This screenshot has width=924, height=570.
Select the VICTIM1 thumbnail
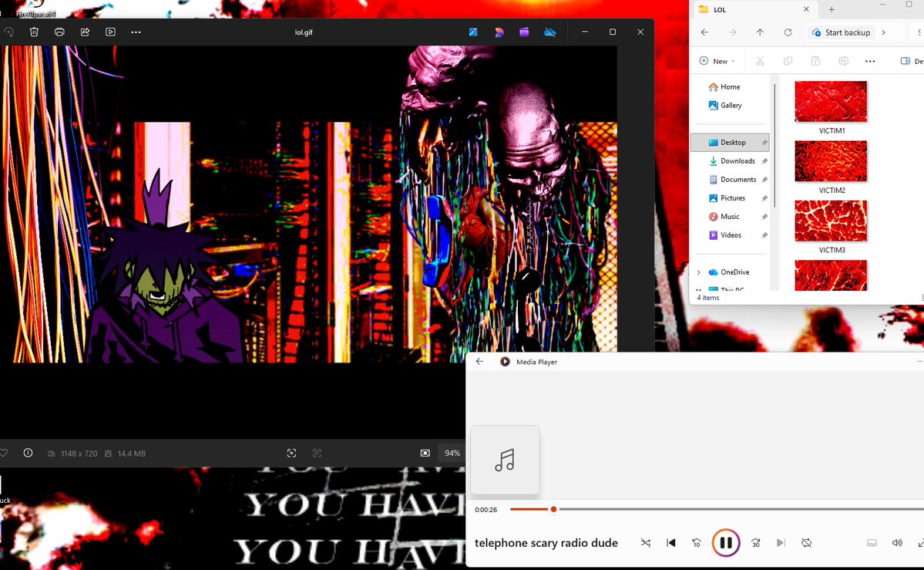tap(831, 102)
